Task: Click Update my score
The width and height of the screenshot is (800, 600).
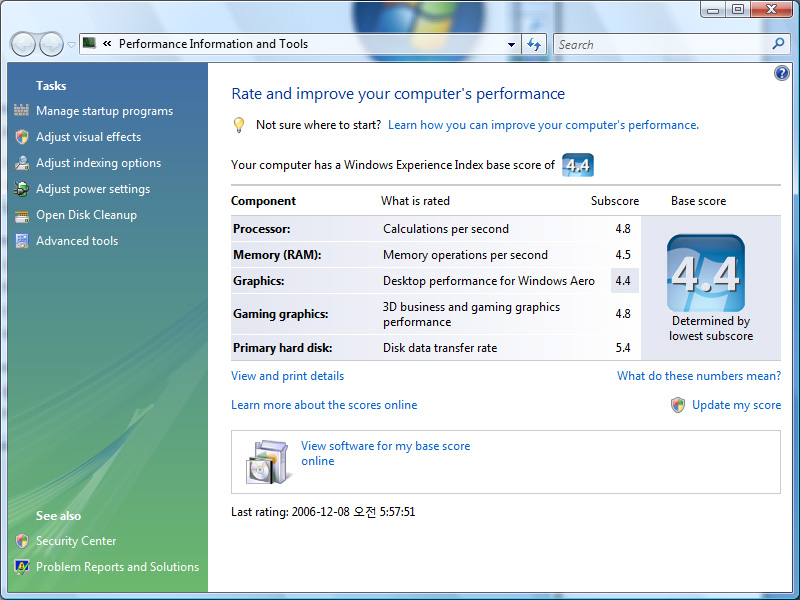Action: point(736,405)
